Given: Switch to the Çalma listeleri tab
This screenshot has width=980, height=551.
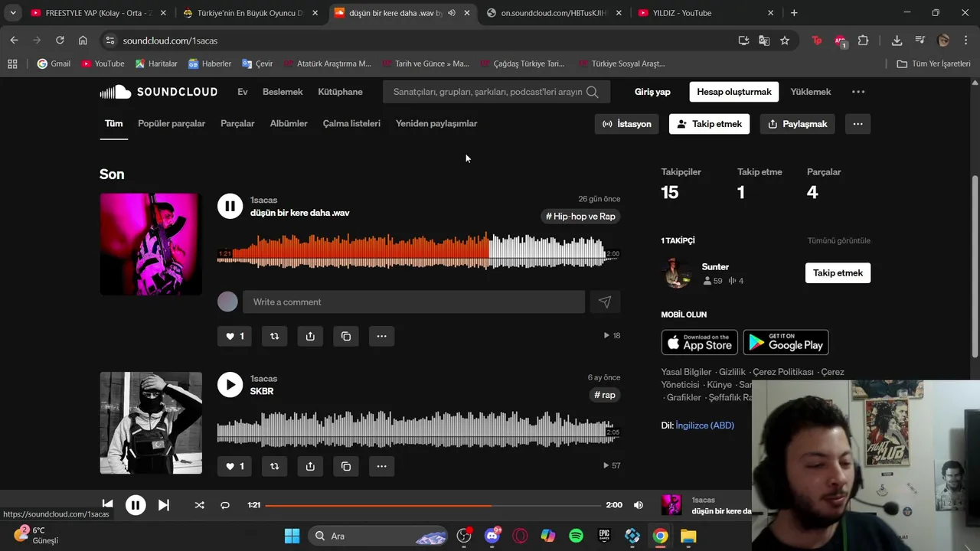Looking at the screenshot, I should (x=351, y=123).
